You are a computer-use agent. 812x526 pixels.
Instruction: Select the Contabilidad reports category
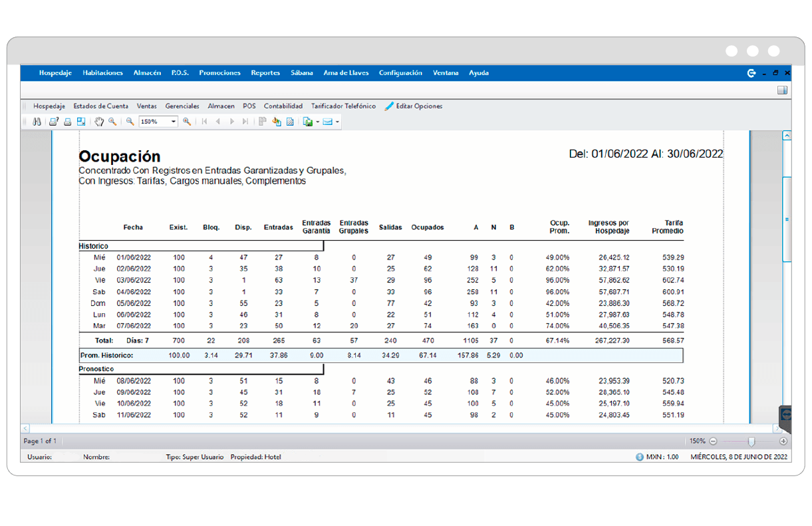(x=283, y=106)
